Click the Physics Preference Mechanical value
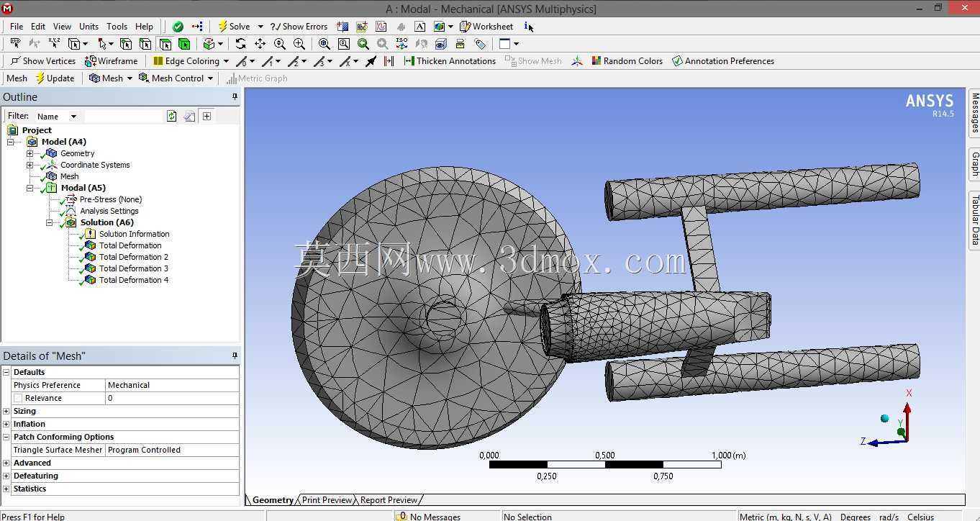The height and width of the screenshot is (521, 980). [x=172, y=385]
